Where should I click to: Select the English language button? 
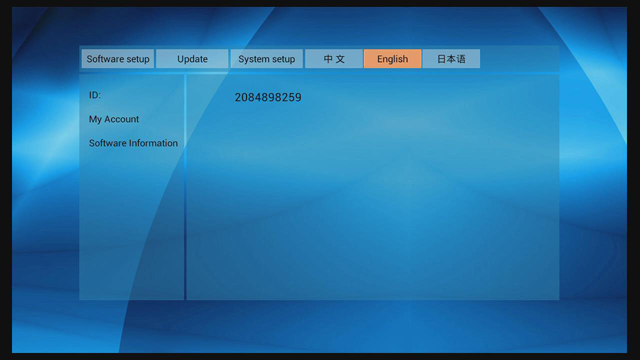(x=392, y=59)
